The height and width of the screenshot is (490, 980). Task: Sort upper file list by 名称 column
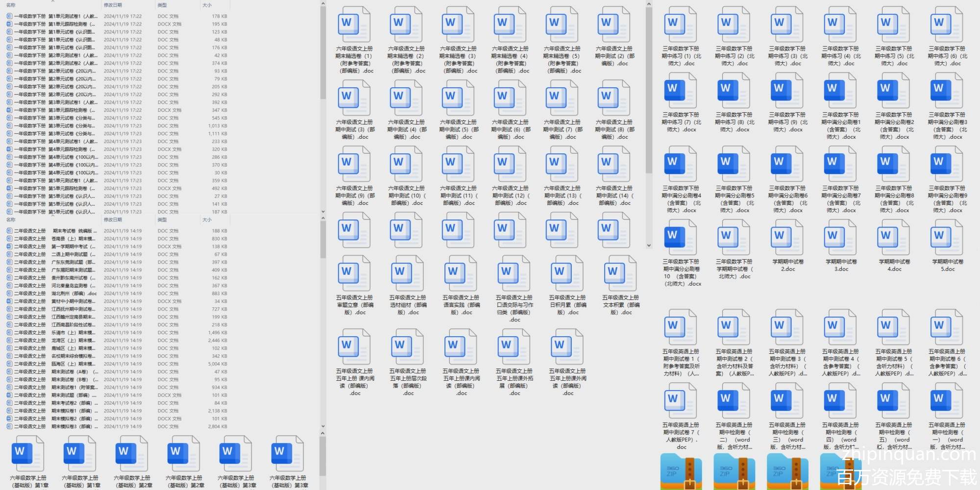pos(11,5)
